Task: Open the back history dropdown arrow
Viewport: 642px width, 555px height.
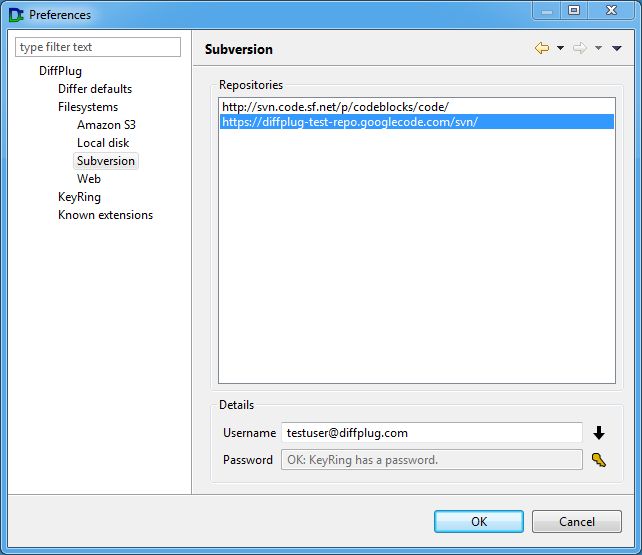Action: pyautogui.click(x=560, y=48)
